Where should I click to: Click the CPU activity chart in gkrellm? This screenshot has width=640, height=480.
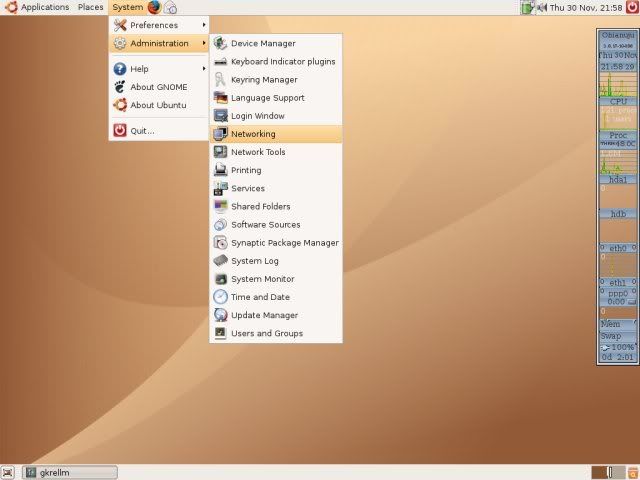coord(618,84)
